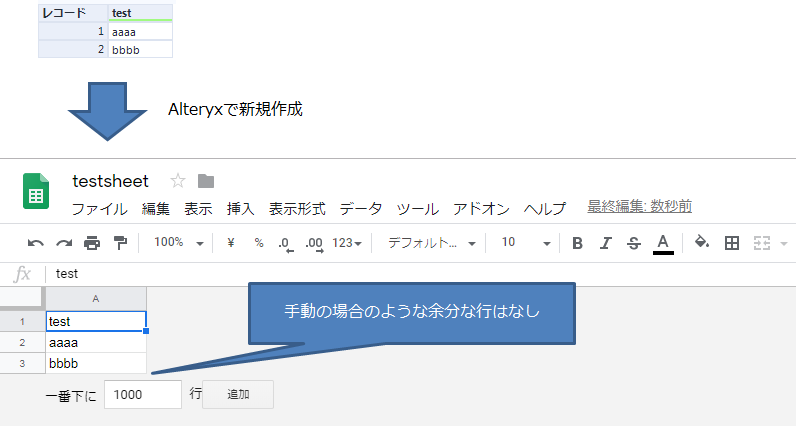Select row 1 header

pyautogui.click(x=22, y=321)
